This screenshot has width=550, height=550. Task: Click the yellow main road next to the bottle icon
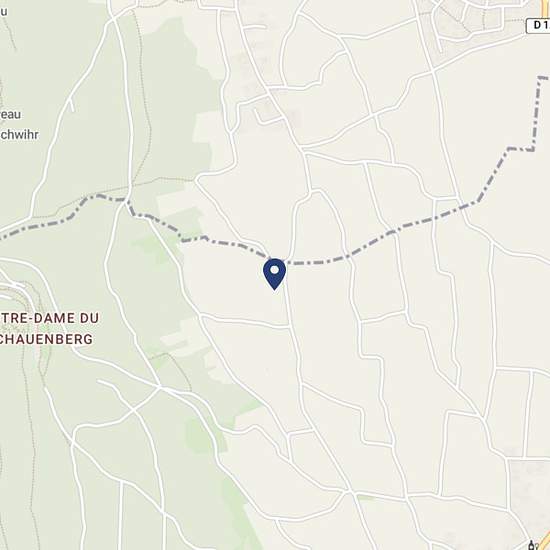[x=544, y=542]
